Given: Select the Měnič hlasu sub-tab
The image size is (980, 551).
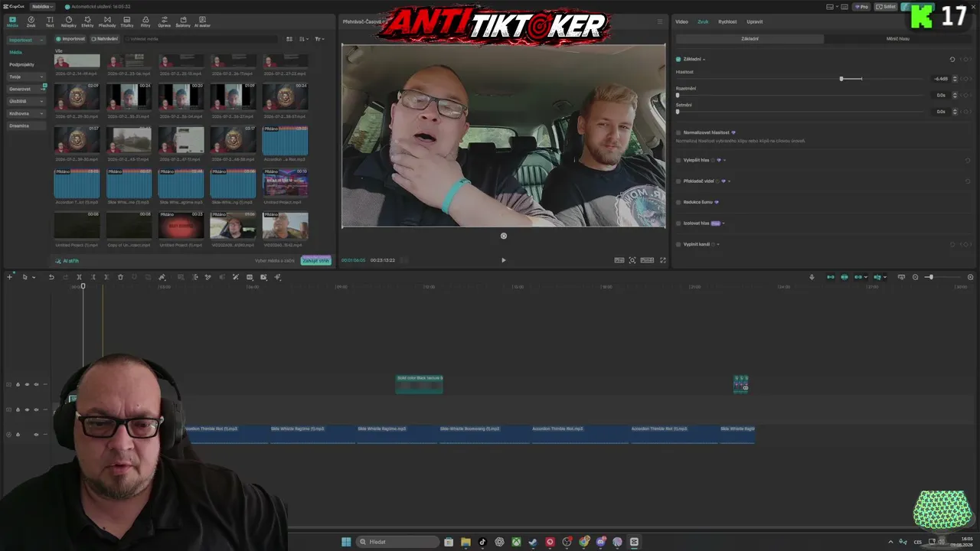Looking at the screenshot, I should point(898,38).
